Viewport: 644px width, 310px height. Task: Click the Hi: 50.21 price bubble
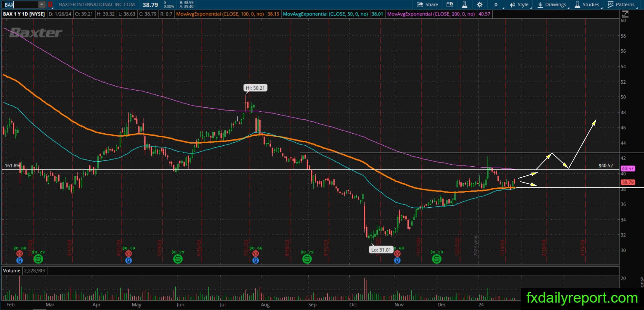(x=255, y=88)
